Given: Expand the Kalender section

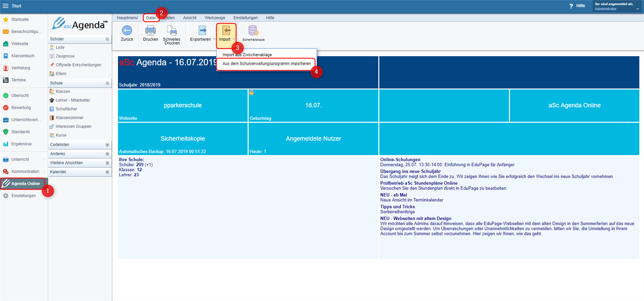Looking at the screenshot, I should tap(107, 172).
